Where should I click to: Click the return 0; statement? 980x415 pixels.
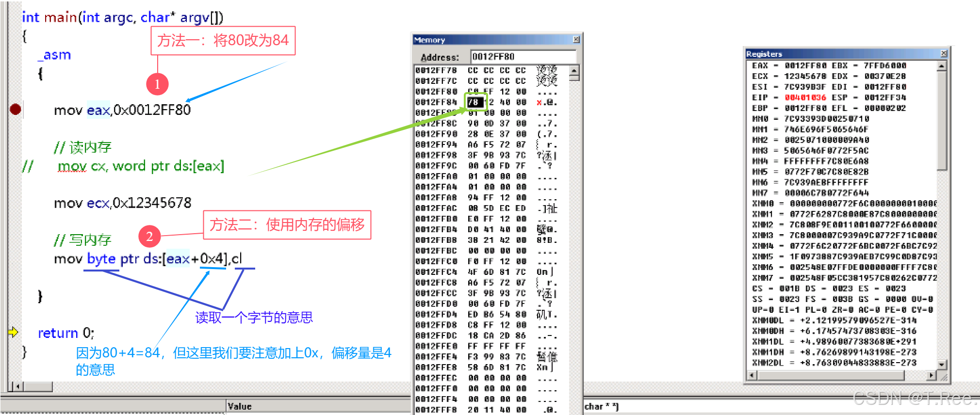tap(66, 333)
